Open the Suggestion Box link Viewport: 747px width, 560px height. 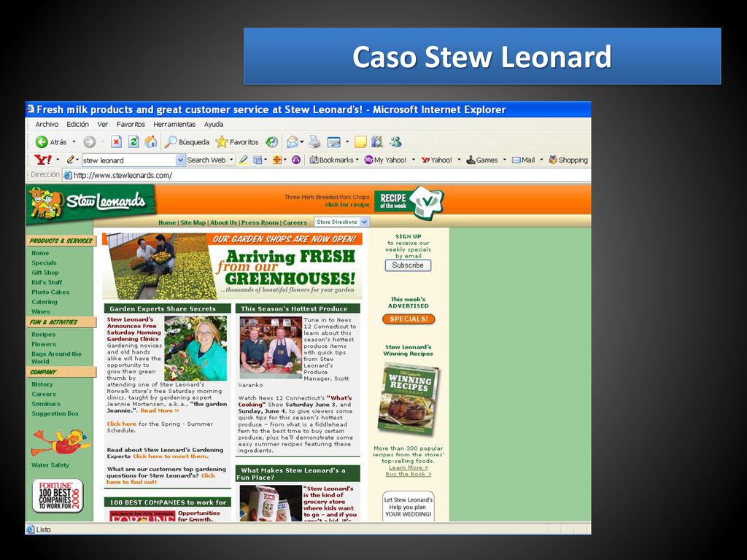(55, 413)
